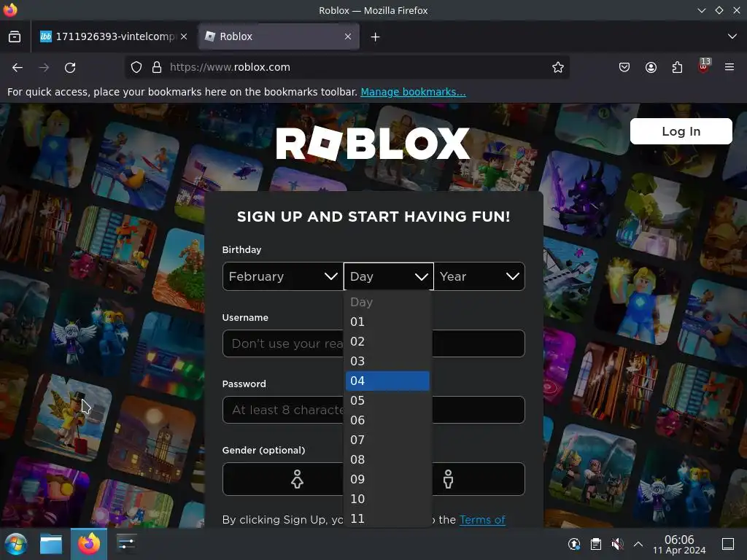Choose day 03 from the list

pyautogui.click(x=387, y=361)
